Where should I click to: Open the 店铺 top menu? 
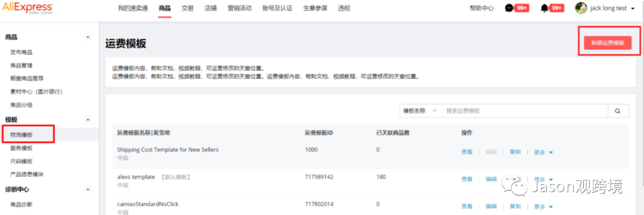tap(210, 8)
